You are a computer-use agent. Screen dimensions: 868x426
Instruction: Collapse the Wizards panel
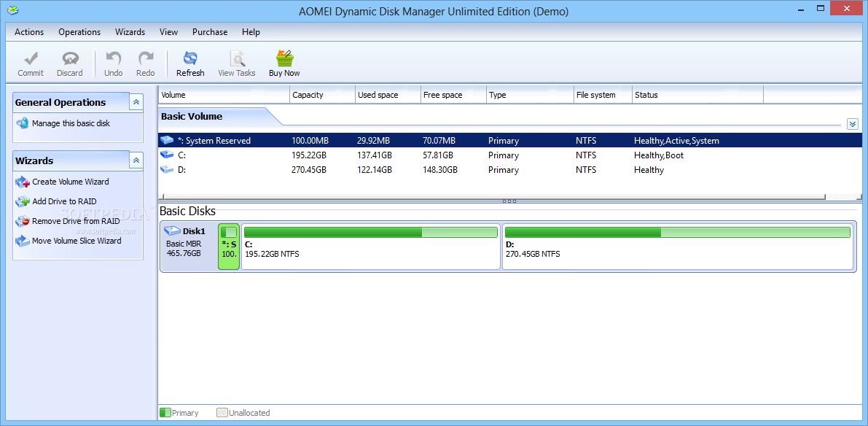[136, 160]
